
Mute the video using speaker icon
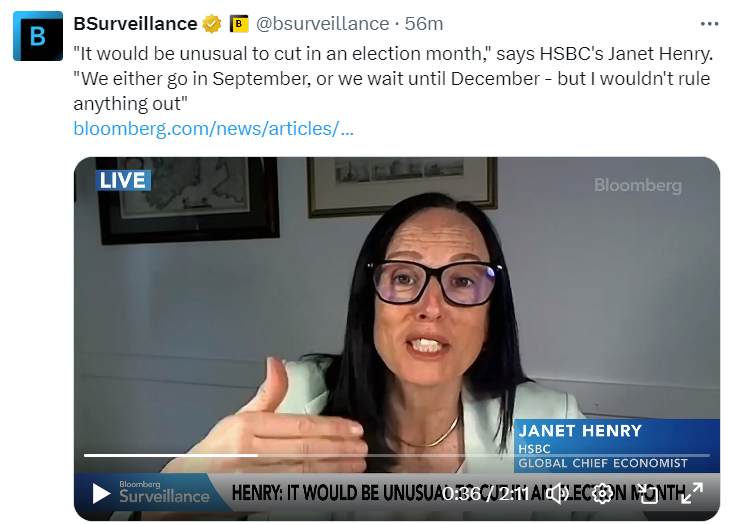(558, 494)
